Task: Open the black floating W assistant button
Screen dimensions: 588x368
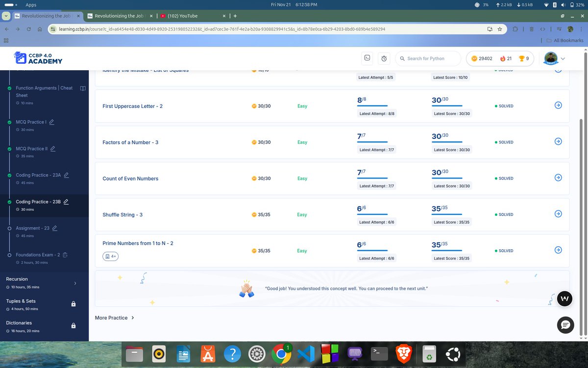Action: click(565, 299)
